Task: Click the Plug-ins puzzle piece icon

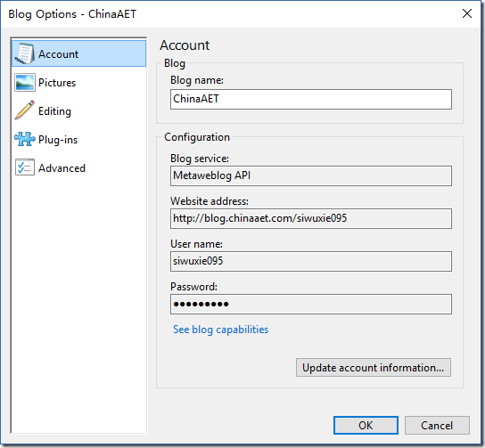Action: pyautogui.click(x=25, y=139)
